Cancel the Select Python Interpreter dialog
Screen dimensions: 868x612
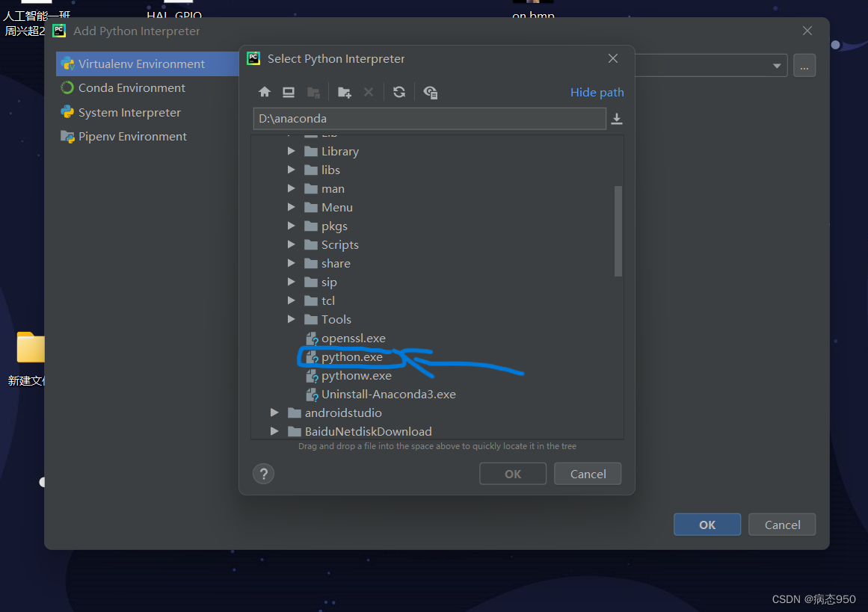(588, 474)
